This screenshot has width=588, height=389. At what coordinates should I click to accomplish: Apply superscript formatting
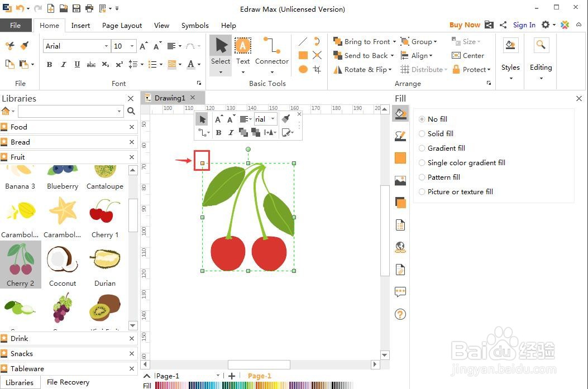(119, 64)
